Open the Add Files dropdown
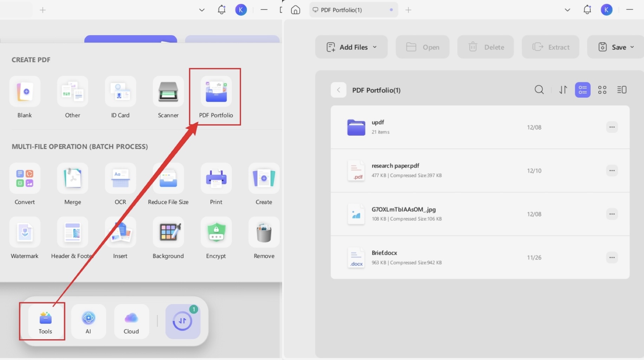 351,47
